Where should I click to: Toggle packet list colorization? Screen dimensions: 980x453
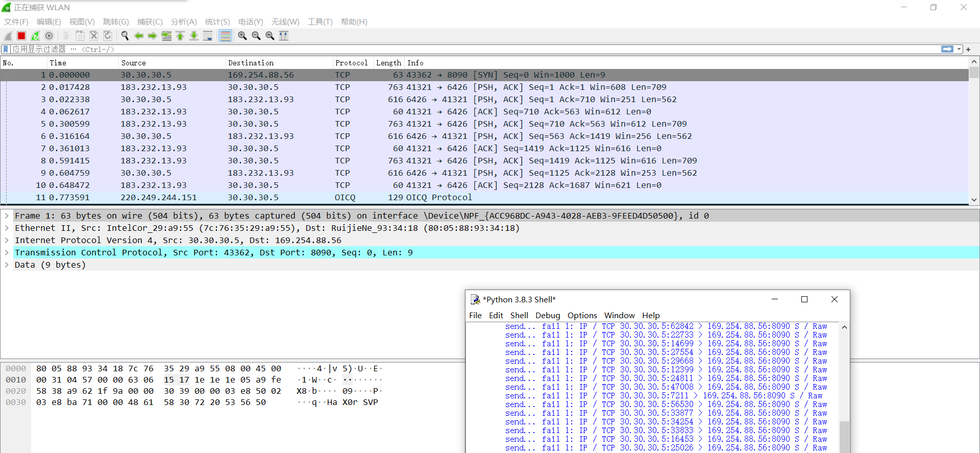point(225,36)
